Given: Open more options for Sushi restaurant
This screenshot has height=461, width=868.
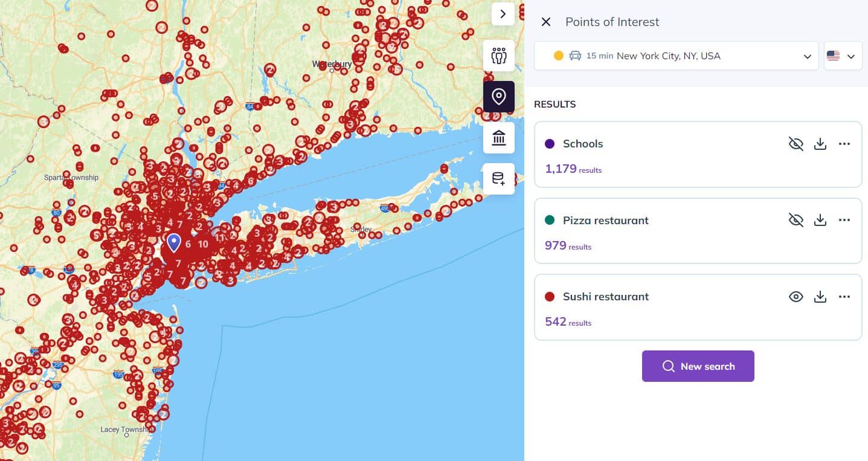Looking at the screenshot, I should point(844,297).
